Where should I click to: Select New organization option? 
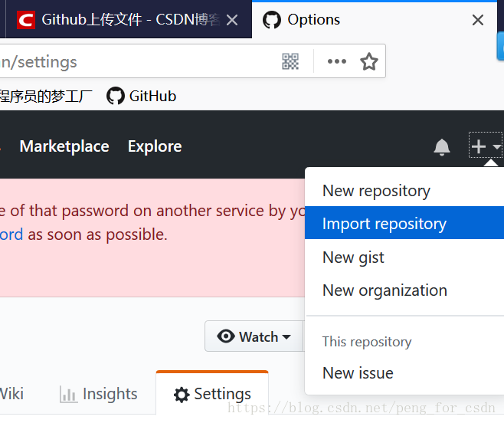[404, 290]
